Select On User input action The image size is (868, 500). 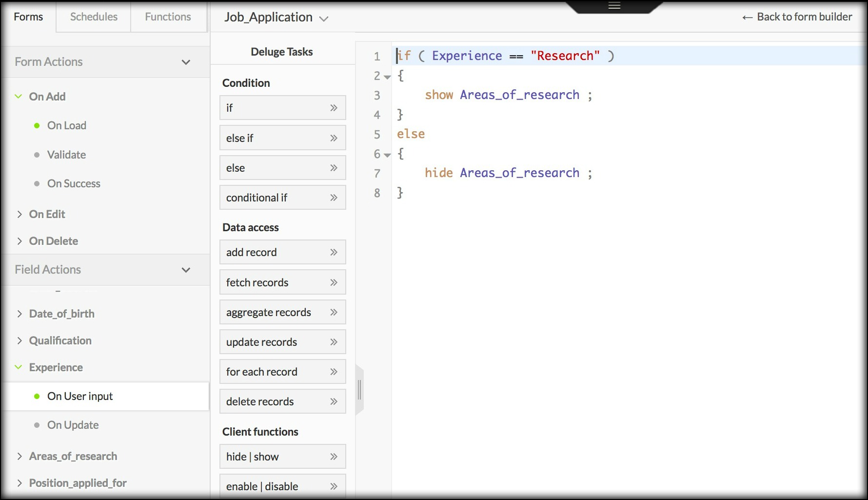(x=105, y=396)
